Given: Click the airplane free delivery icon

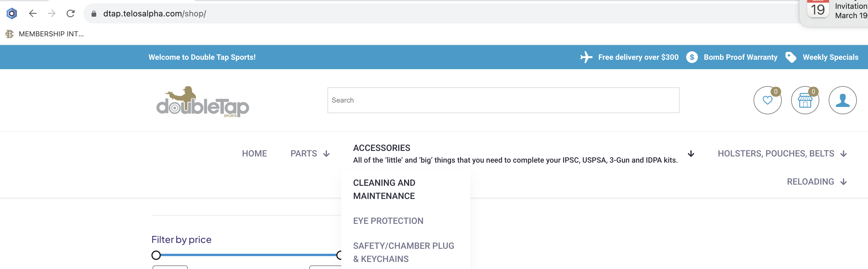Looking at the screenshot, I should 586,57.
